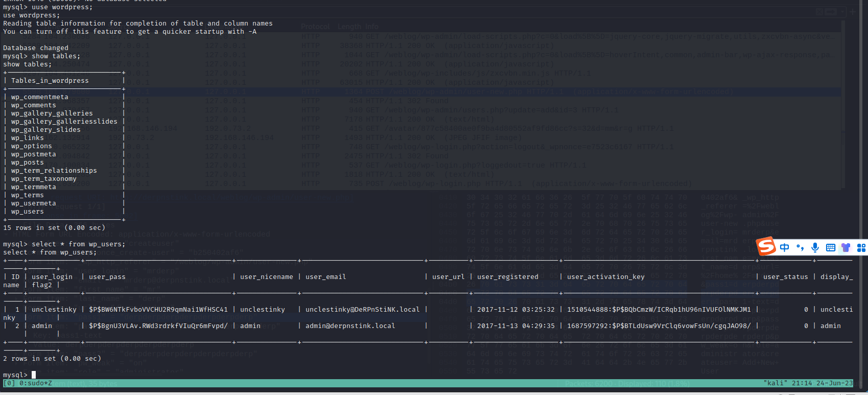The height and width of the screenshot is (395, 868).
Task: Select activation key starting with 1510544888
Action: 659,310
